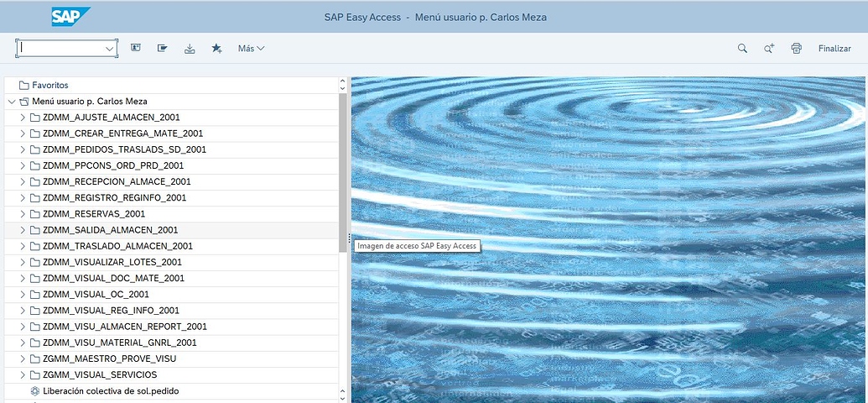Select ZDMM_PEDIDOS_TRASLADS_SD_2001 label text

click(x=125, y=149)
